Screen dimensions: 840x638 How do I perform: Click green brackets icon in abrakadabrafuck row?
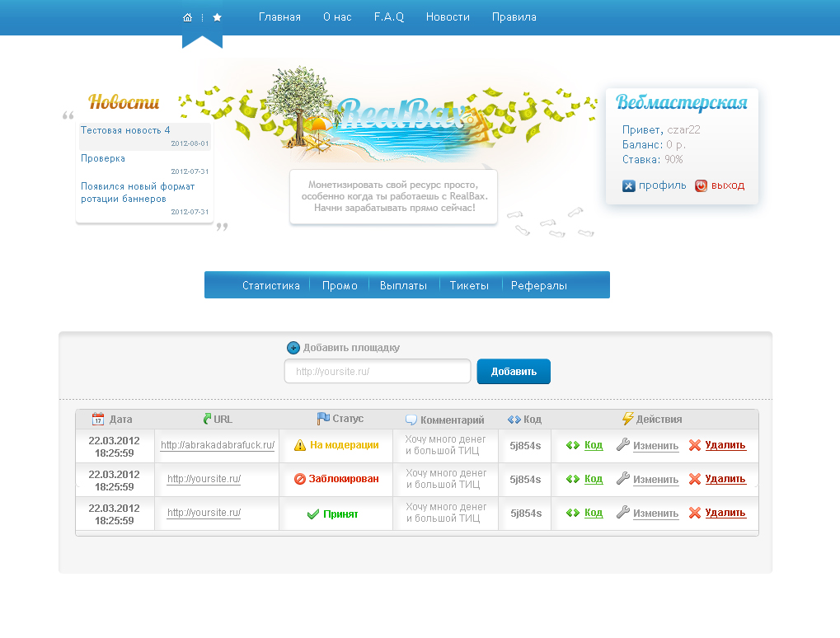point(573,445)
